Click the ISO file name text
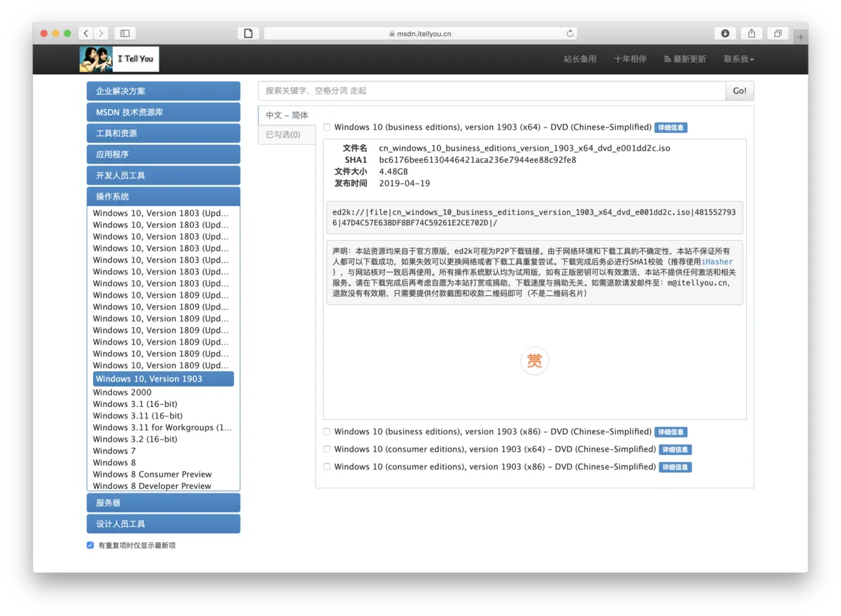This screenshot has height=616, width=841. [524, 148]
